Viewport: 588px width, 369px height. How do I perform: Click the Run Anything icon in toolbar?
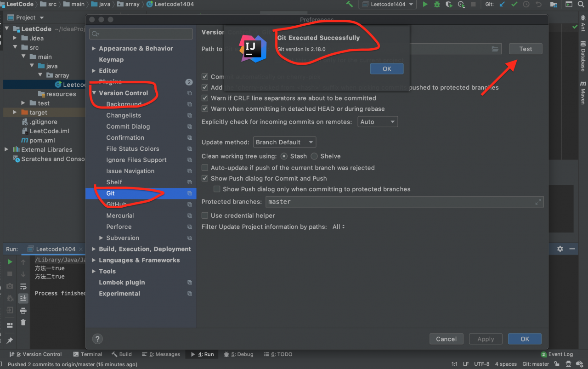pyautogui.click(x=569, y=4)
